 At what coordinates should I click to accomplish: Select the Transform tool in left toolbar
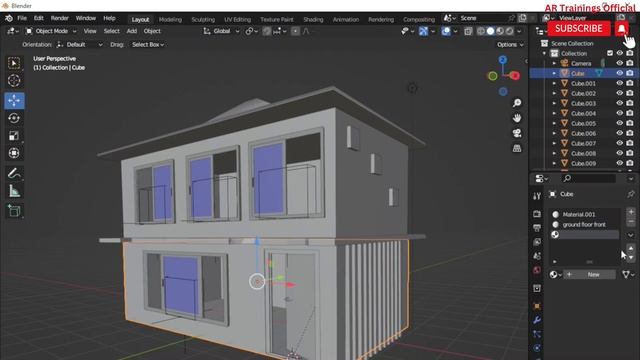[14, 153]
